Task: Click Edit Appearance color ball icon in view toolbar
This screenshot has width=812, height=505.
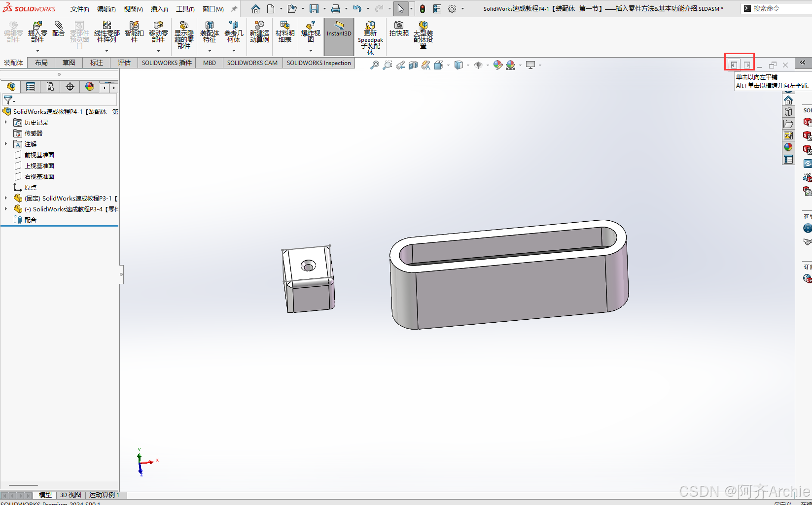Action: (x=498, y=65)
